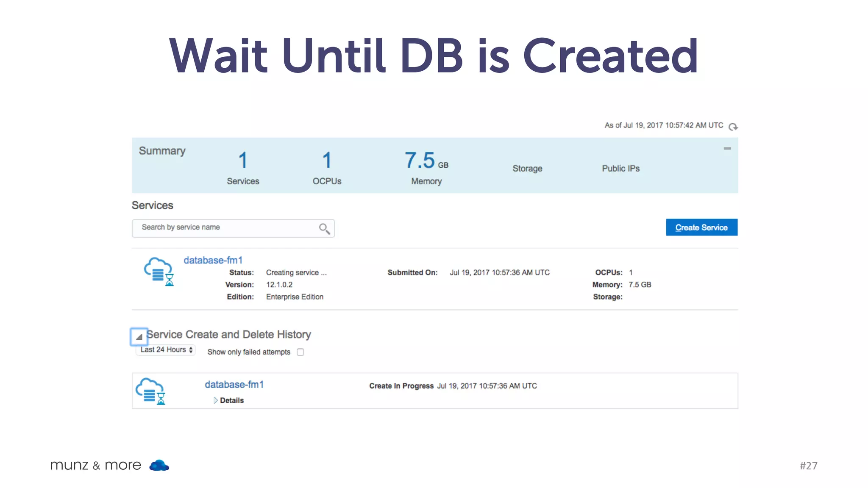This screenshot has height=488, width=868.
Task: Expand Details of database-fm1 history entry
Action: click(228, 400)
